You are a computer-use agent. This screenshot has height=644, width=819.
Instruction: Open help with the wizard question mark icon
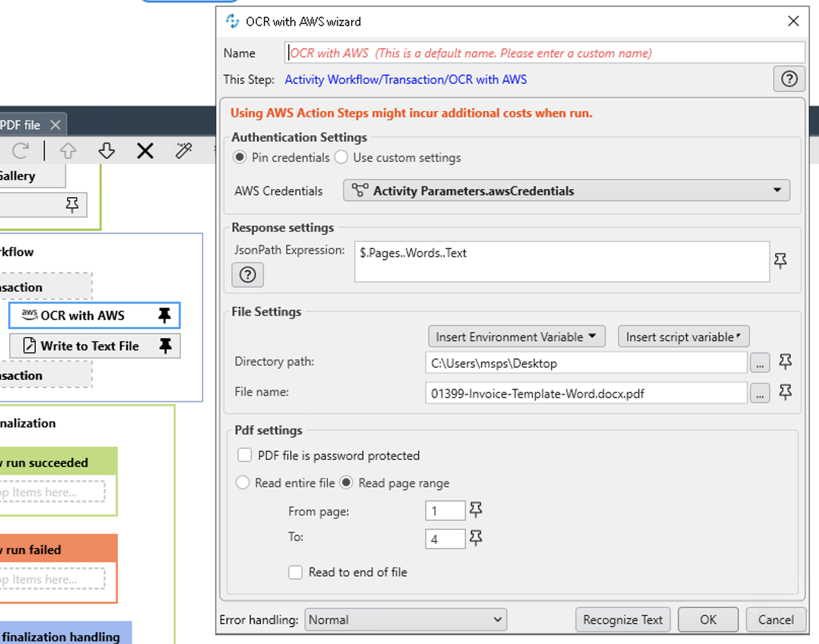coord(789,79)
